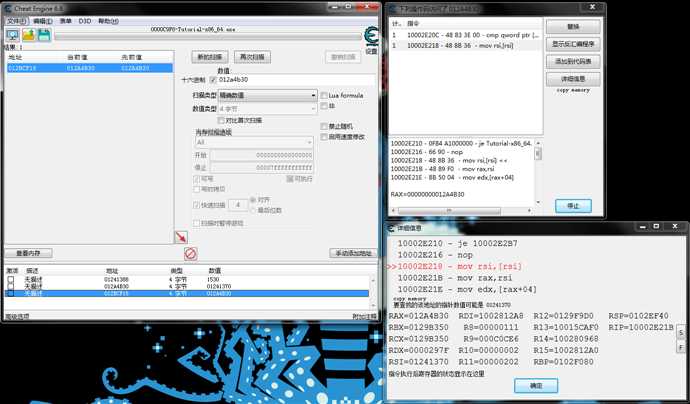Open the D3D menu
This screenshot has height=404, width=690.
[84, 21]
